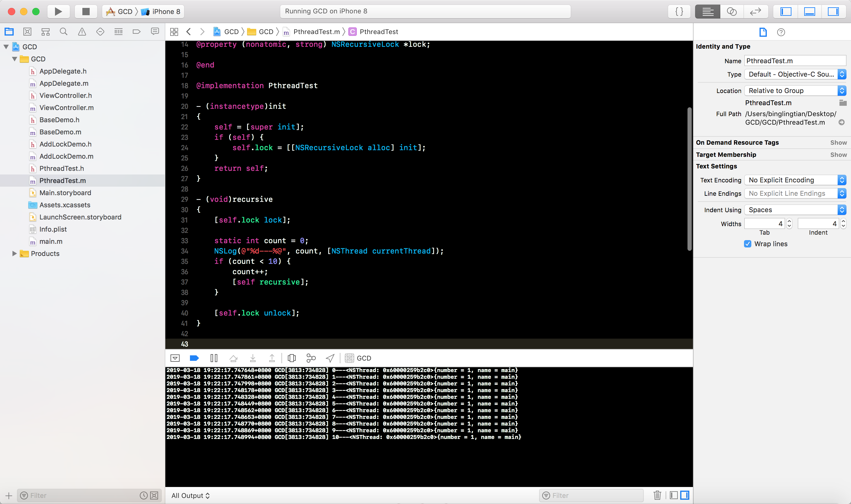Open the Test navigator
This screenshot has width=851, height=504.
point(100,32)
